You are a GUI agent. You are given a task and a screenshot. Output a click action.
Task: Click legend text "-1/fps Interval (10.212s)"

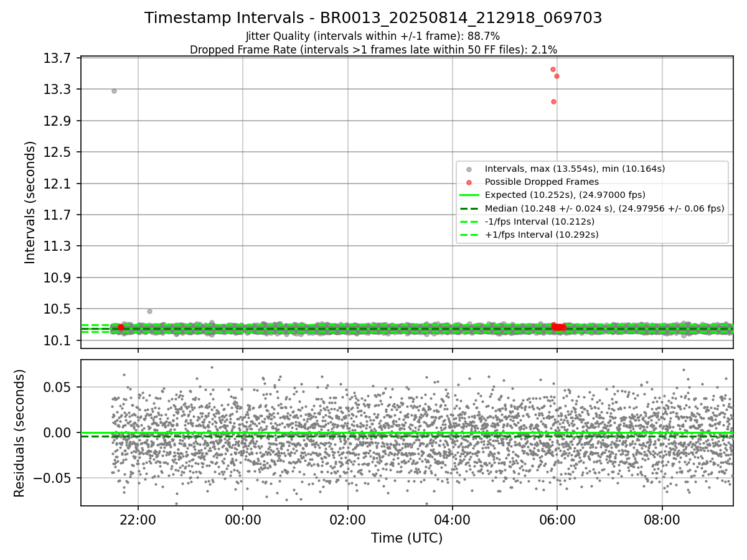click(x=539, y=222)
